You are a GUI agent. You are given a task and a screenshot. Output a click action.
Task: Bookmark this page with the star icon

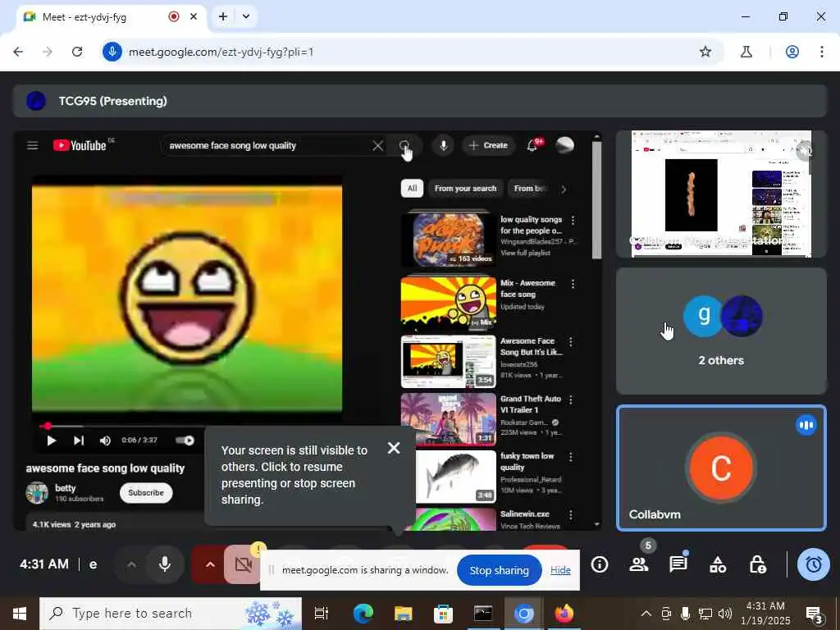click(705, 52)
